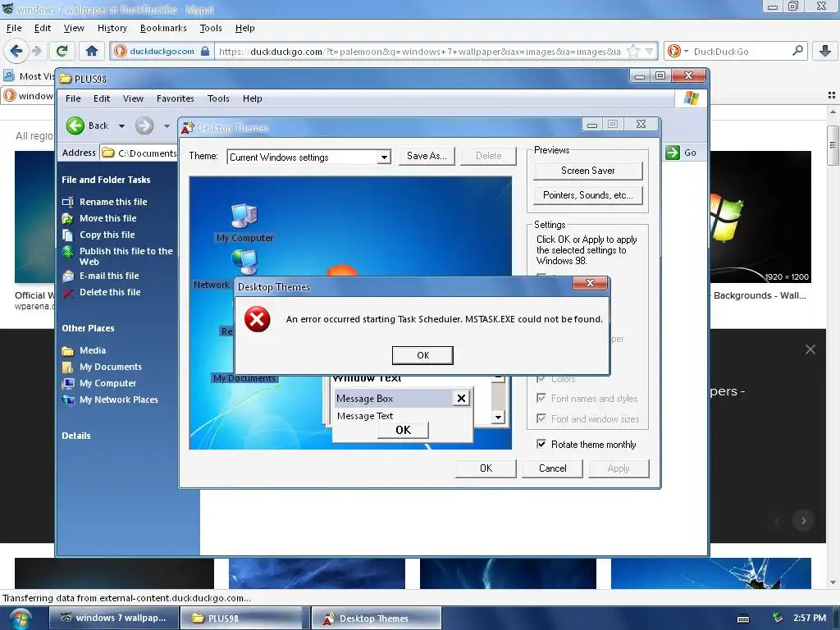Click the Most Visited bookmarks icon
Viewport: 840px width, 630px height.
pyautogui.click(x=8, y=75)
